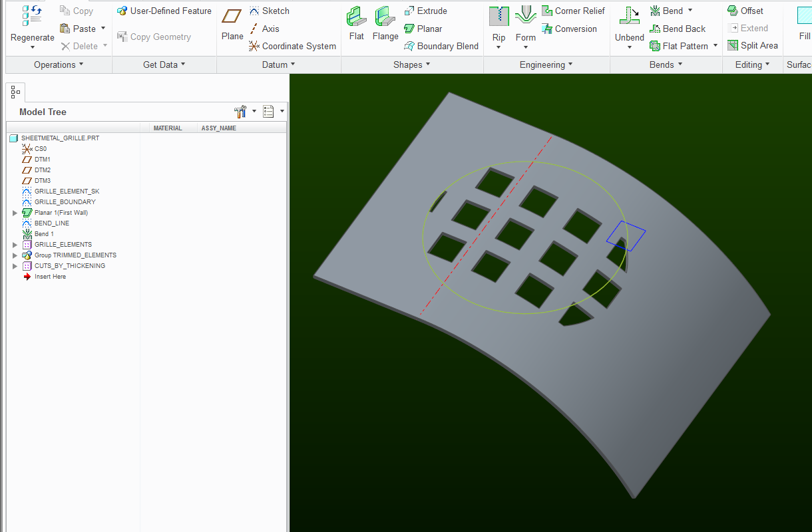812x532 pixels.
Task: Open User-Defined Feature tool
Action: point(164,11)
